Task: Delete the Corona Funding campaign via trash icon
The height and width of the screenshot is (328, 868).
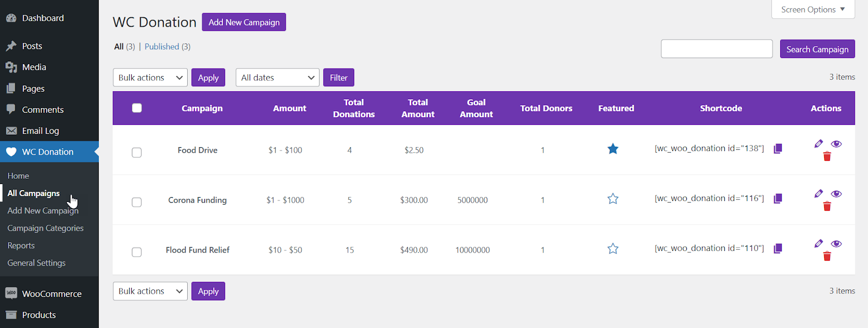Action: tap(827, 206)
